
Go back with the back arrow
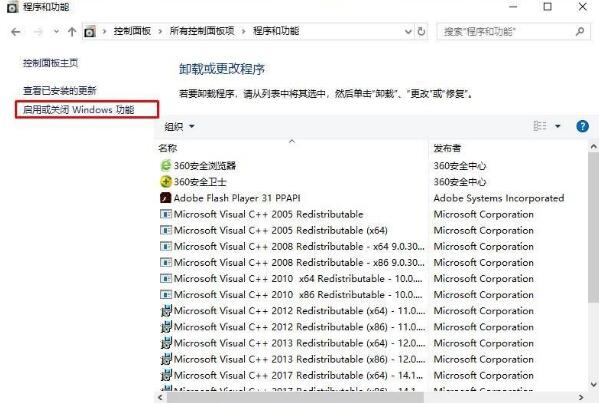coord(16,32)
